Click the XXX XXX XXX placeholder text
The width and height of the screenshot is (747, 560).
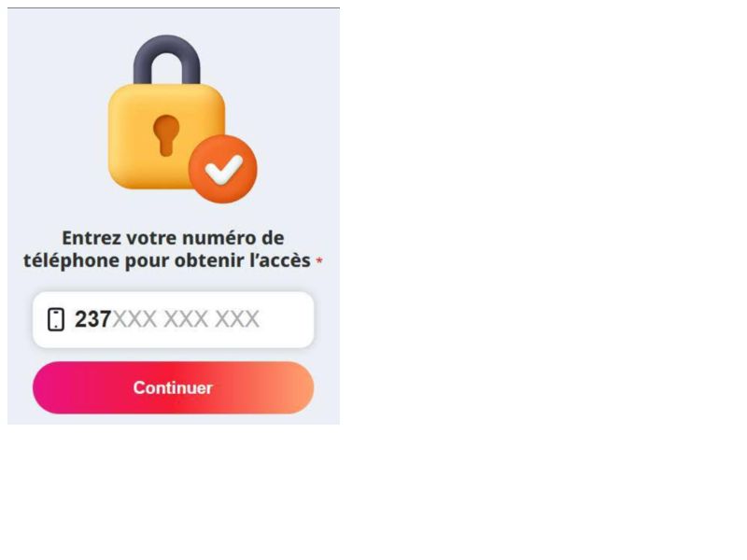coord(186,319)
